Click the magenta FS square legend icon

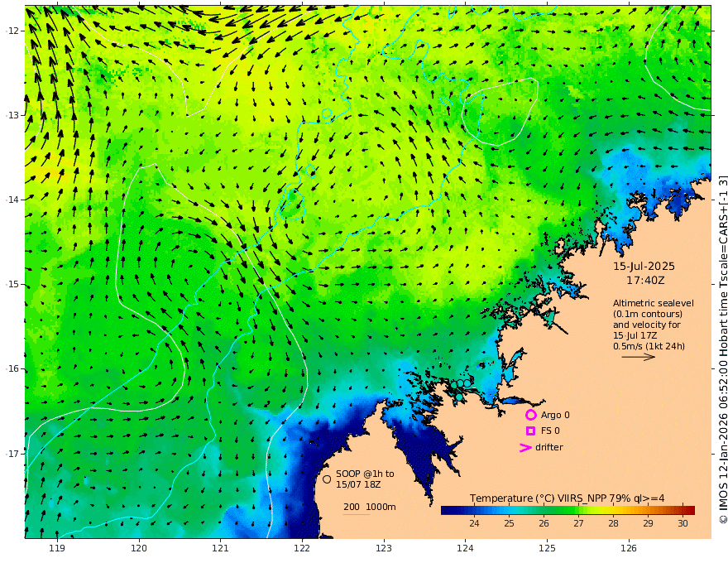click(530, 431)
